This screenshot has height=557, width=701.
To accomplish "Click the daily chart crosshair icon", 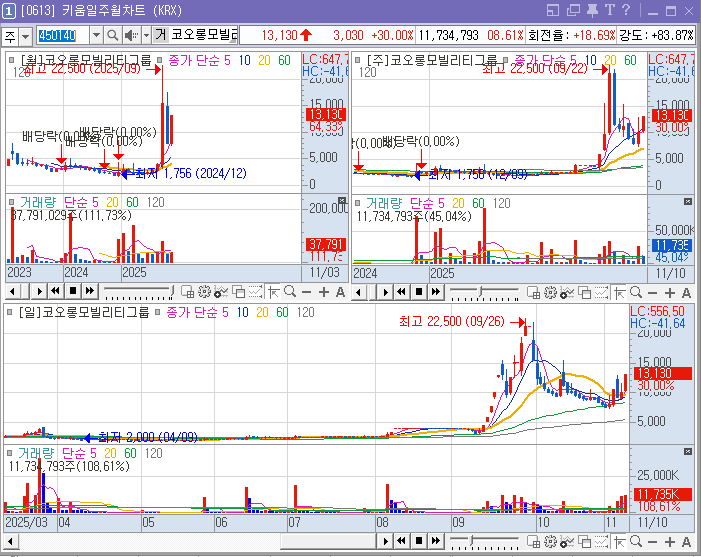I will coord(619,542).
